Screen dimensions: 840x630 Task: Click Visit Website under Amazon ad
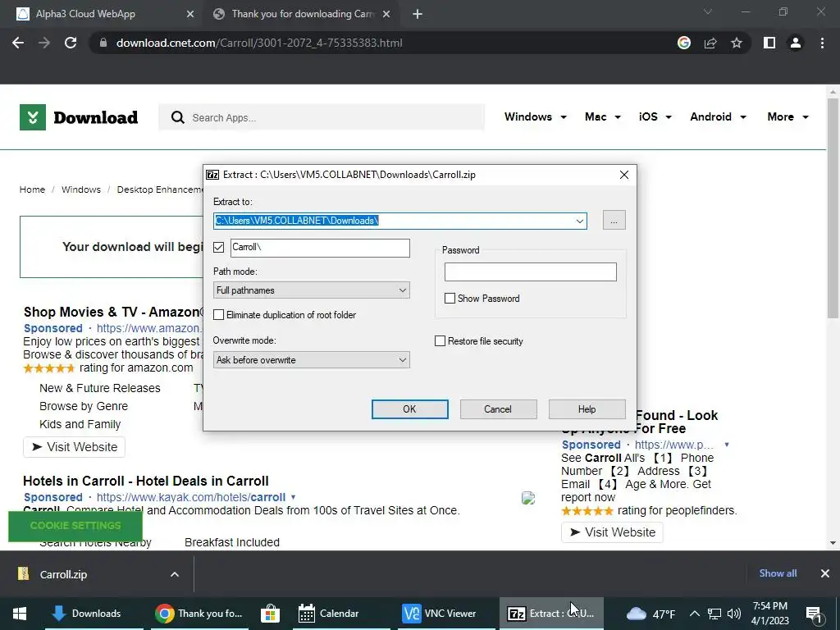click(74, 447)
